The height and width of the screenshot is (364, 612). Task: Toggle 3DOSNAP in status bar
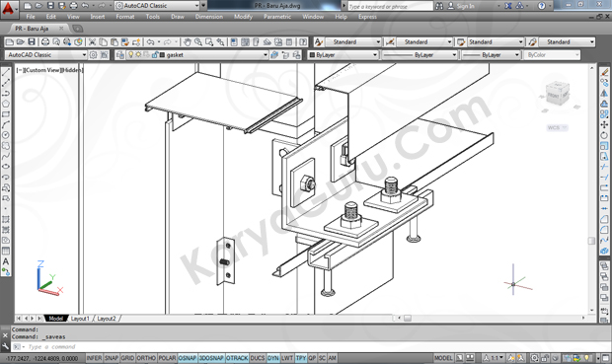point(211,358)
